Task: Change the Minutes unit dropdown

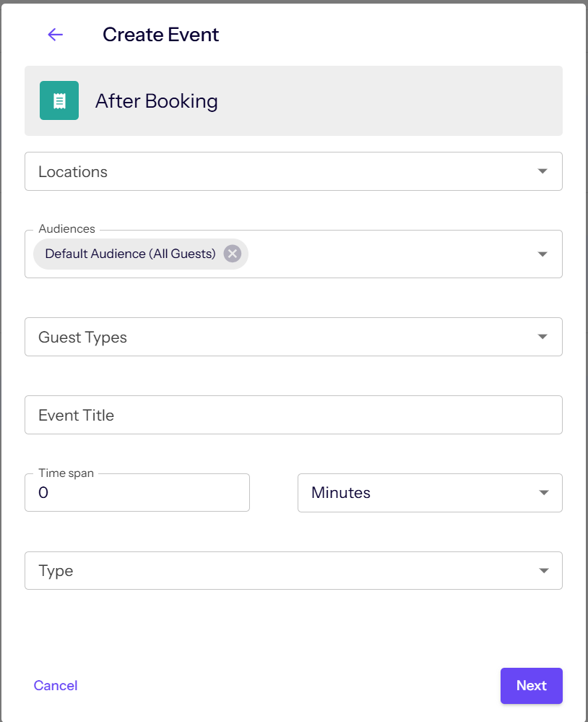Action: click(x=430, y=493)
